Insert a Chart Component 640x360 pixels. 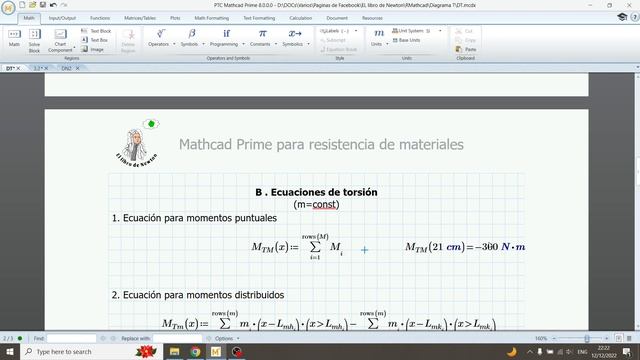60,41
